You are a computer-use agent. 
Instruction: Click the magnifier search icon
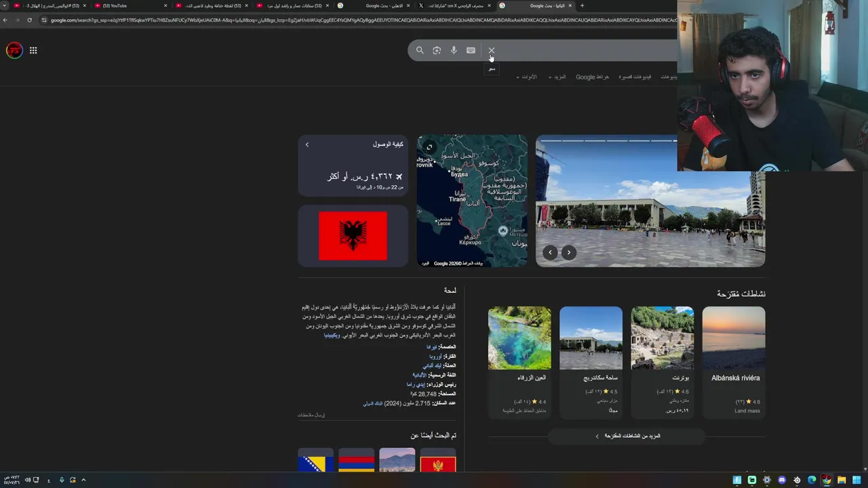420,50
